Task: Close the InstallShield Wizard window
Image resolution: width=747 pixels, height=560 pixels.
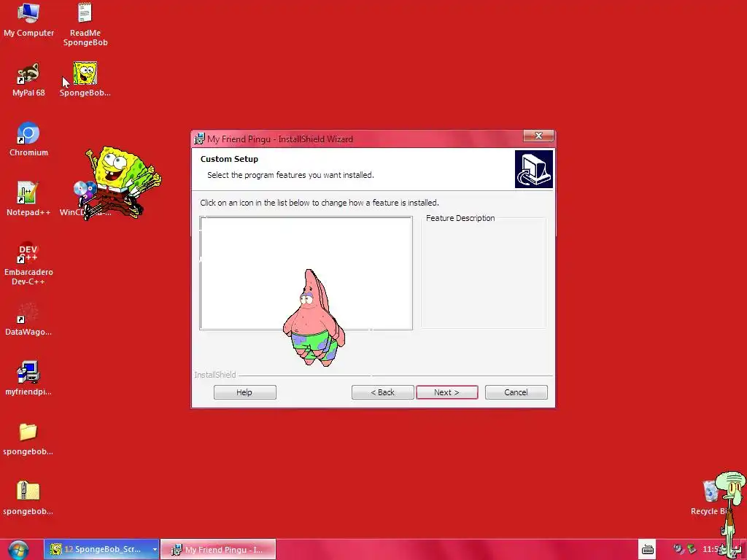Action: coord(538,136)
